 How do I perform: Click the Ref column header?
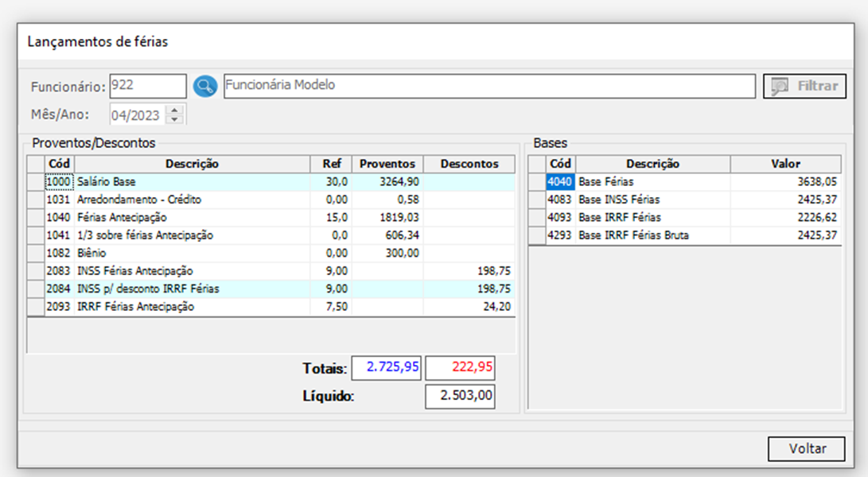(331, 164)
